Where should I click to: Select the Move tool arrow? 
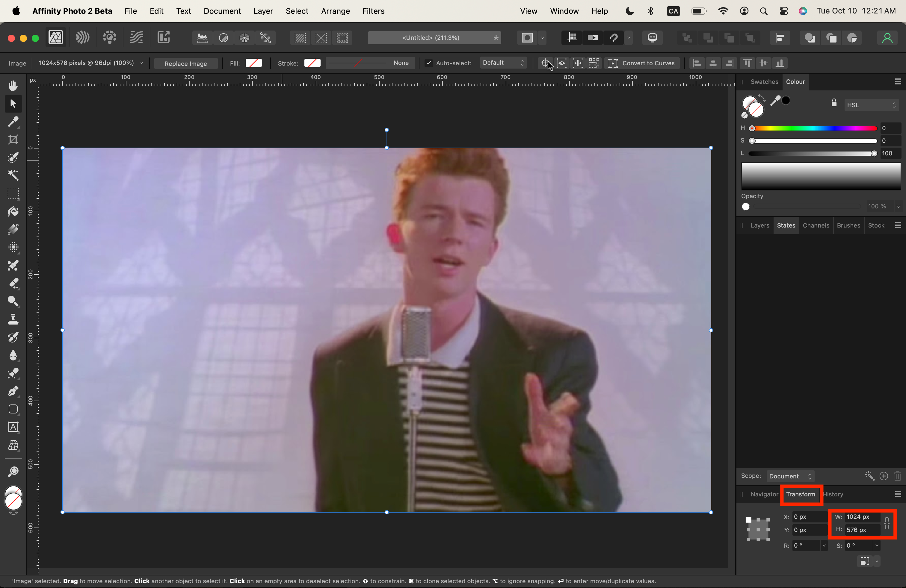click(x=13, y=104)
